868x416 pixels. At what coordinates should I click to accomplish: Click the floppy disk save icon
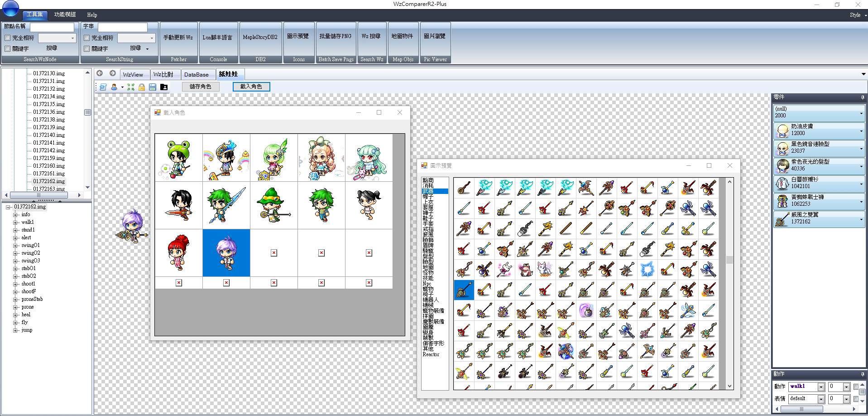click(153, 87)
